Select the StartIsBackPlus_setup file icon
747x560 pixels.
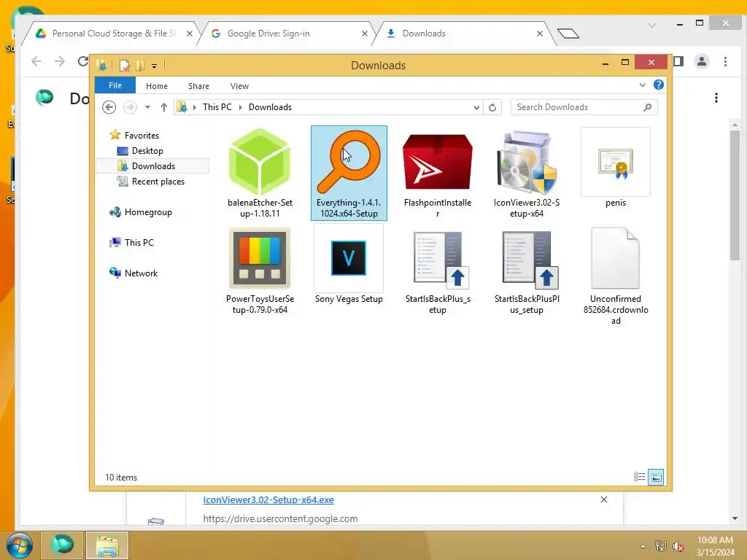(x=441, y=260)
